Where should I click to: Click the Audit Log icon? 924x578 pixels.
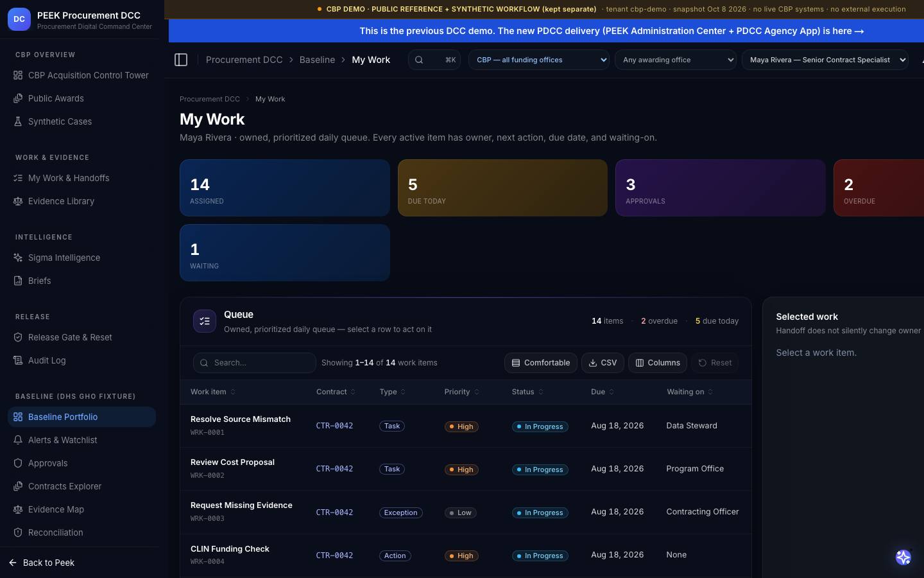[18, 360]
